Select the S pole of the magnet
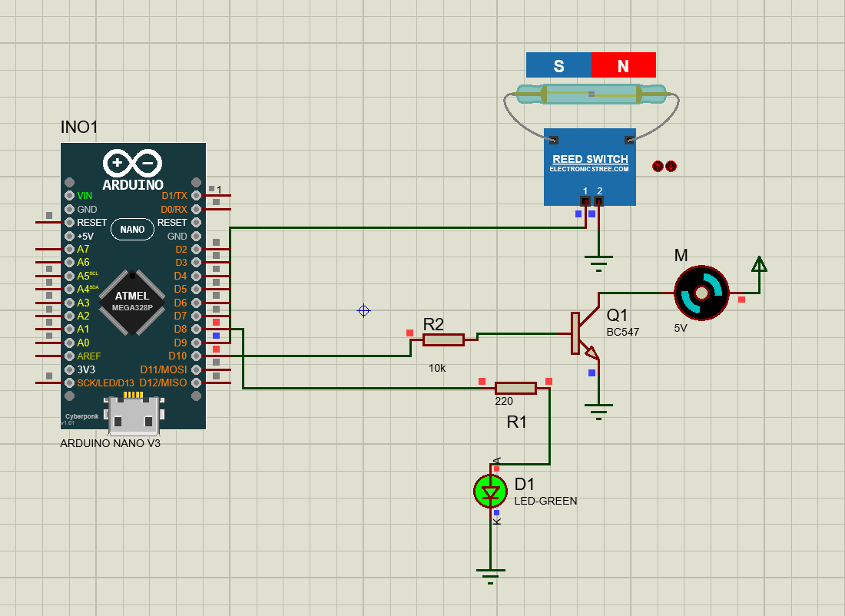Screen dimensions: 845x616 pos(558,65)
